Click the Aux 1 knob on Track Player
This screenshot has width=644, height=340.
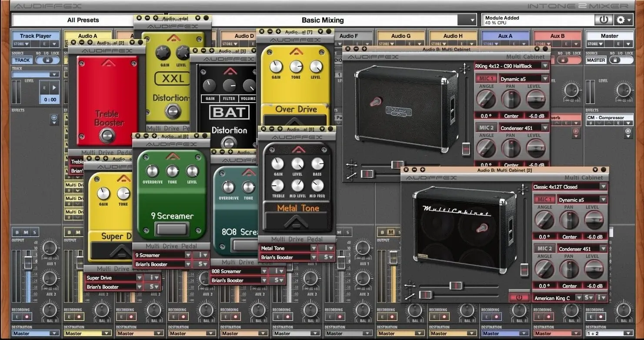[50, 249]
